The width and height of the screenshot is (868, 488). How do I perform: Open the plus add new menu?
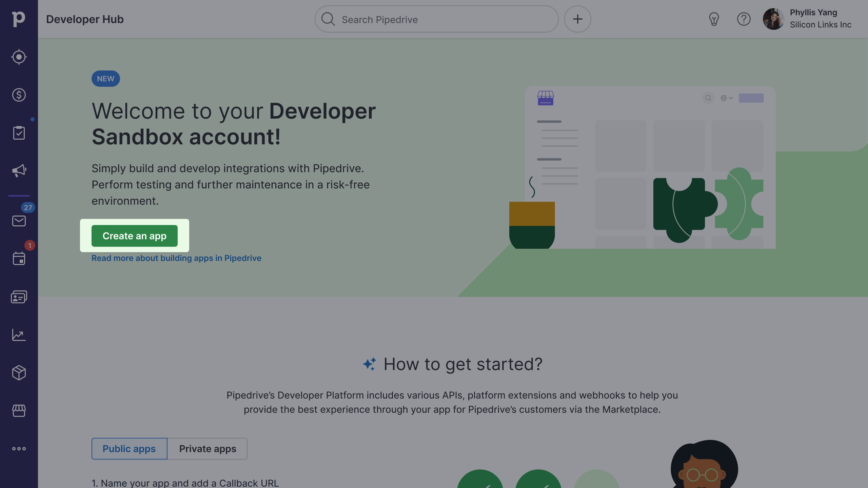[x=578, y=19]
